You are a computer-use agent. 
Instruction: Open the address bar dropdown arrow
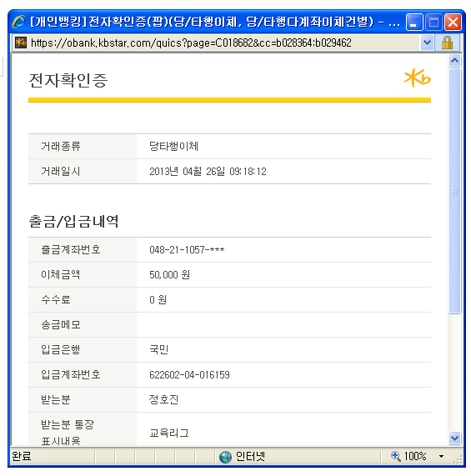(x=427, y=43)
